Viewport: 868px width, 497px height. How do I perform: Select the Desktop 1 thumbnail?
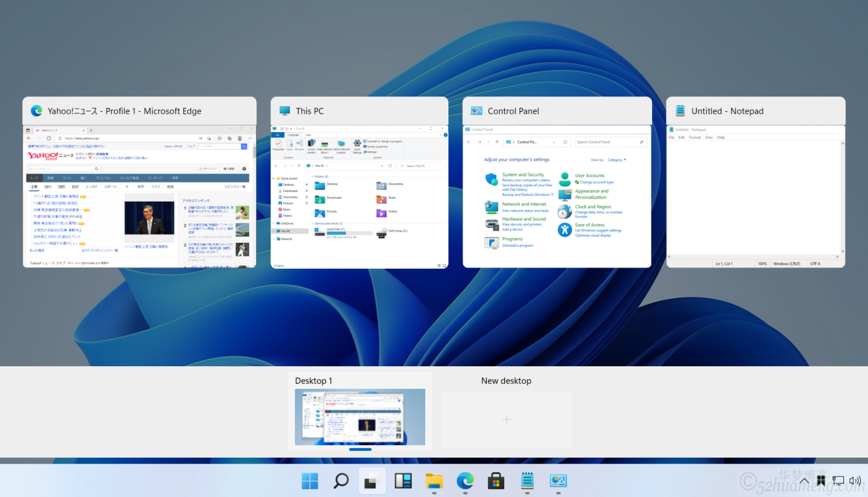tap(360, 417)
